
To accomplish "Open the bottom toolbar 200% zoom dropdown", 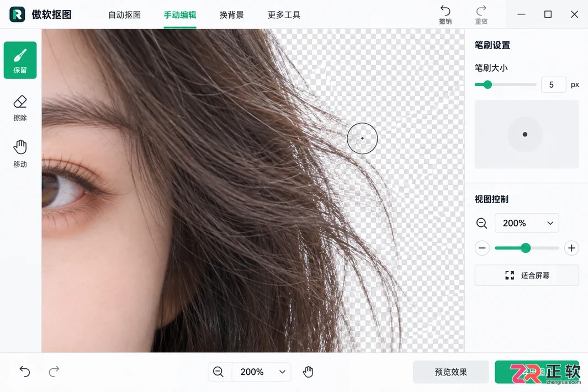I will 261,372.
